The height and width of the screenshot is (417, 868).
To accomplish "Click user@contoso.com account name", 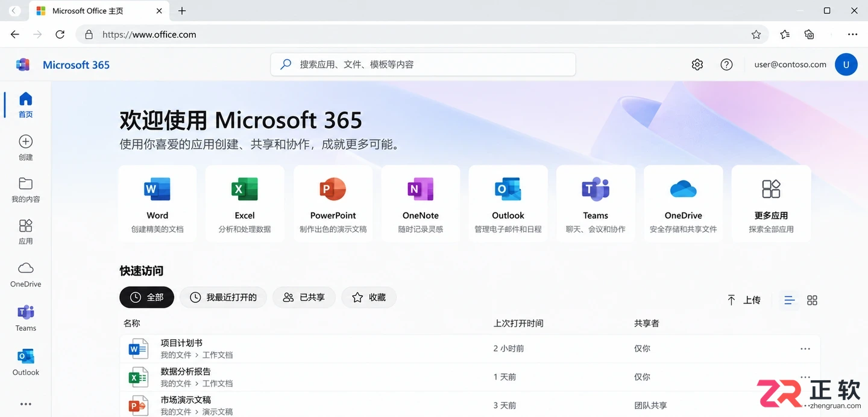I will (x=790, y=65).
